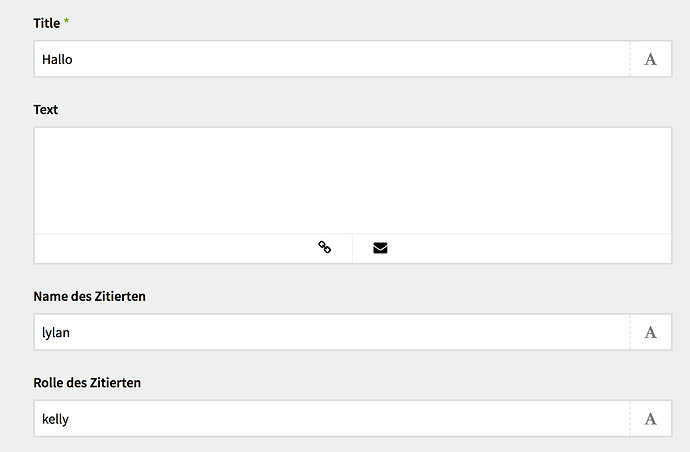690x452 pixels.
Task: Click the 'A' icon beside Name des Zitierten
Action: coord(650,332)
